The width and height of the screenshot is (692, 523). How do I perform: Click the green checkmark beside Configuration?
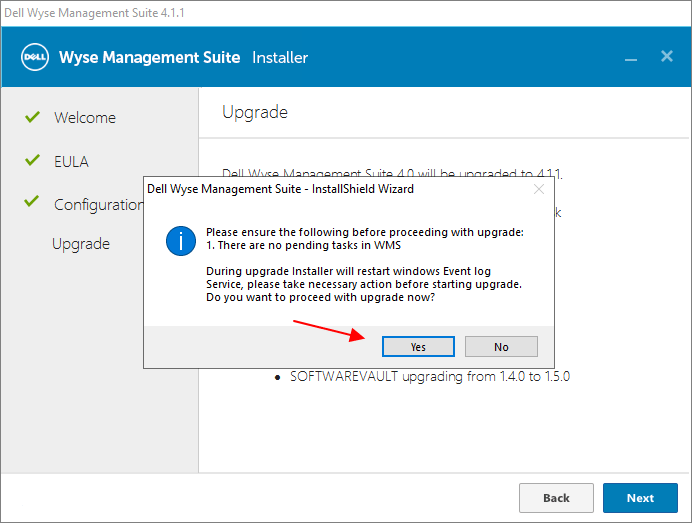click(31, 203)
